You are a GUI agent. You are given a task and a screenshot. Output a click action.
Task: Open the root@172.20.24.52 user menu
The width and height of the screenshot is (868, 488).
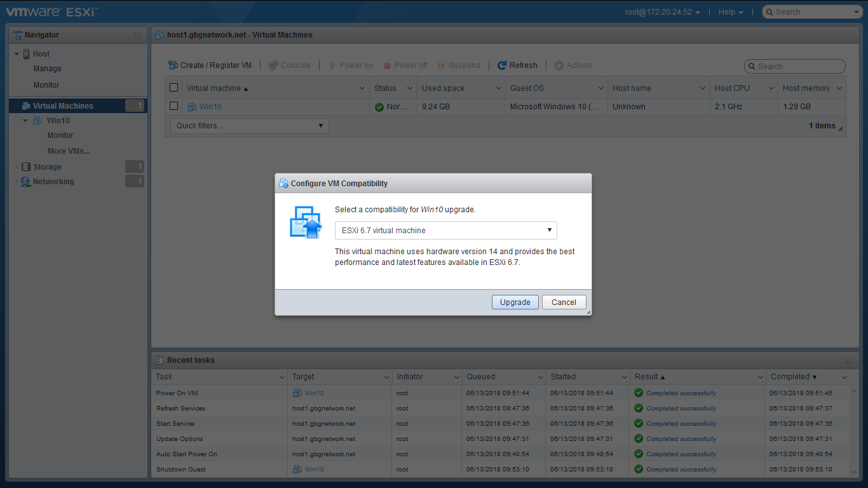coord(662,12)
